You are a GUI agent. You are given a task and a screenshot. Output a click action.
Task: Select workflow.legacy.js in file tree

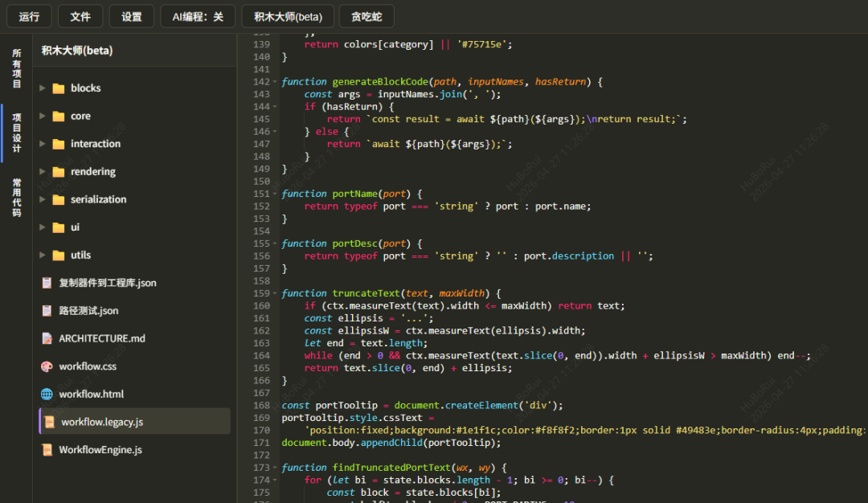[134, 422]
